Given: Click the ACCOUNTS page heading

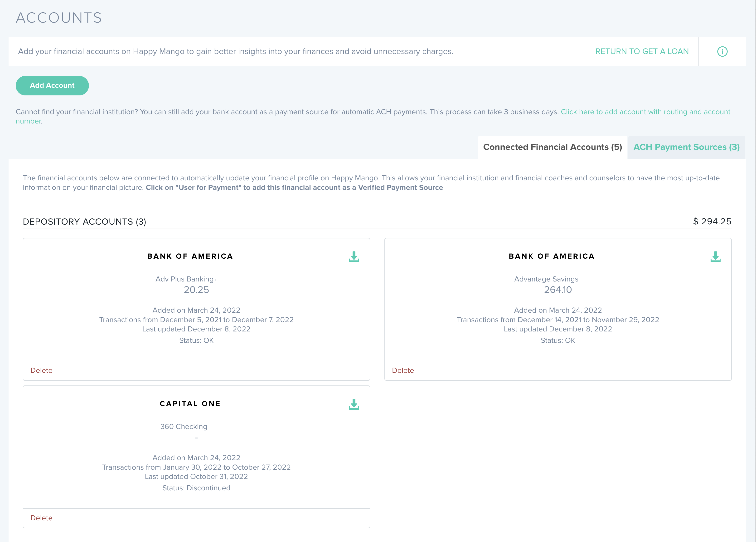Looking at the screenshot, I should 59,18.
